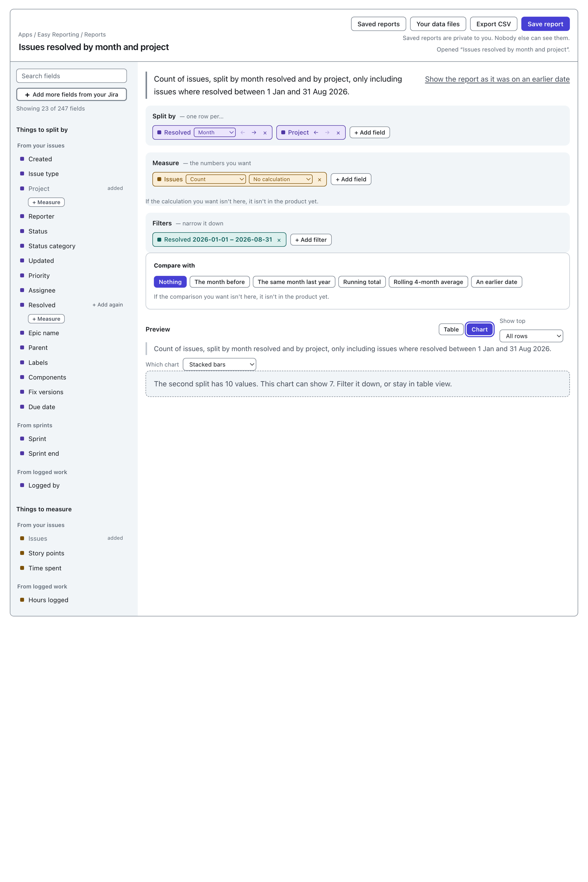The height and width of the screenshot is (882, 588).
Task: Select the Status category field
Action: [71, 246]
